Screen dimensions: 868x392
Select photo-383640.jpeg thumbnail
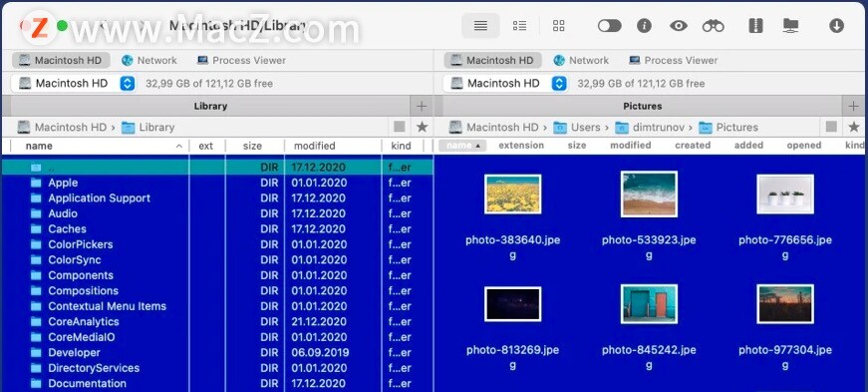[x=512, y=195]
